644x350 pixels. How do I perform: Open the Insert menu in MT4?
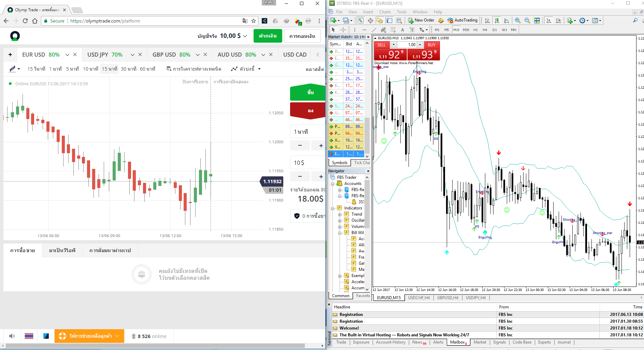[x=368, y=12]
